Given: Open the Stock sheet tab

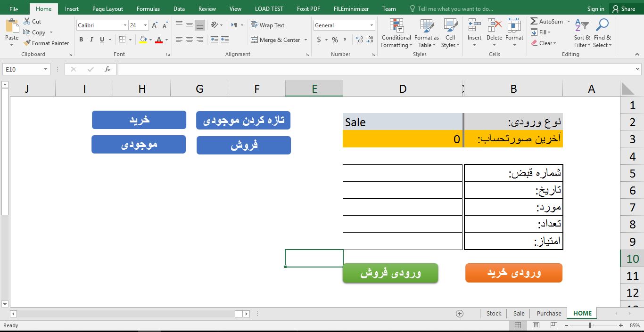Looking at the screenshot, I should pos(494,314).
